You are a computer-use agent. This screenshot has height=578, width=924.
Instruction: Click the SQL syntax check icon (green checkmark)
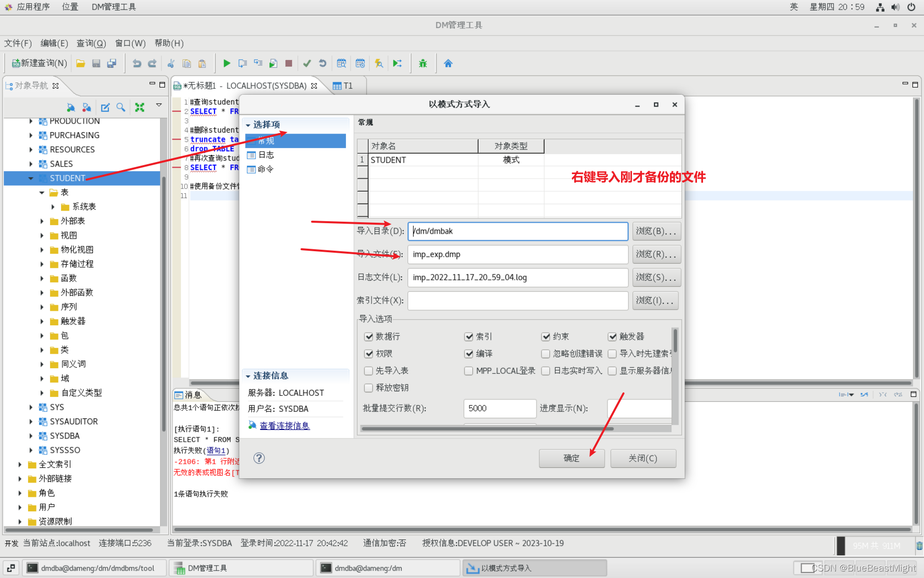point(307,63)
